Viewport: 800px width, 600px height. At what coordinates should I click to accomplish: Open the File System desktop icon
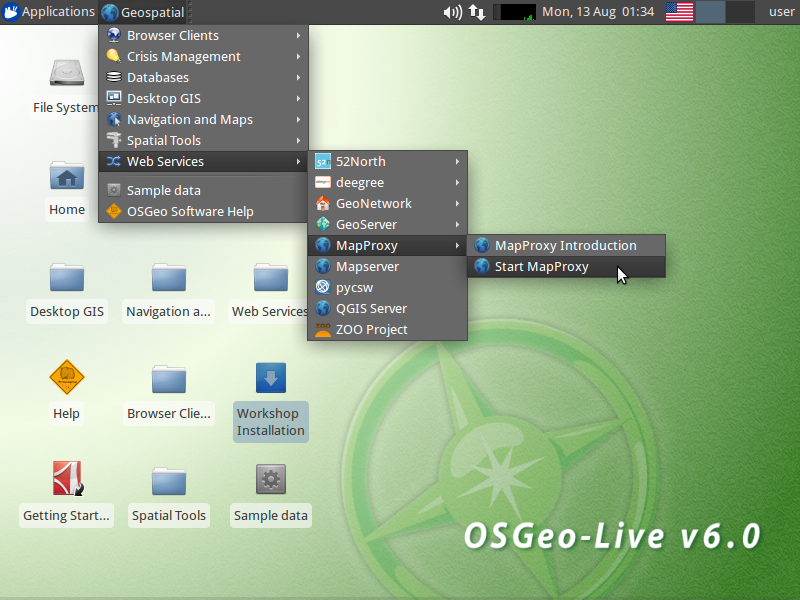click(66, 73)
